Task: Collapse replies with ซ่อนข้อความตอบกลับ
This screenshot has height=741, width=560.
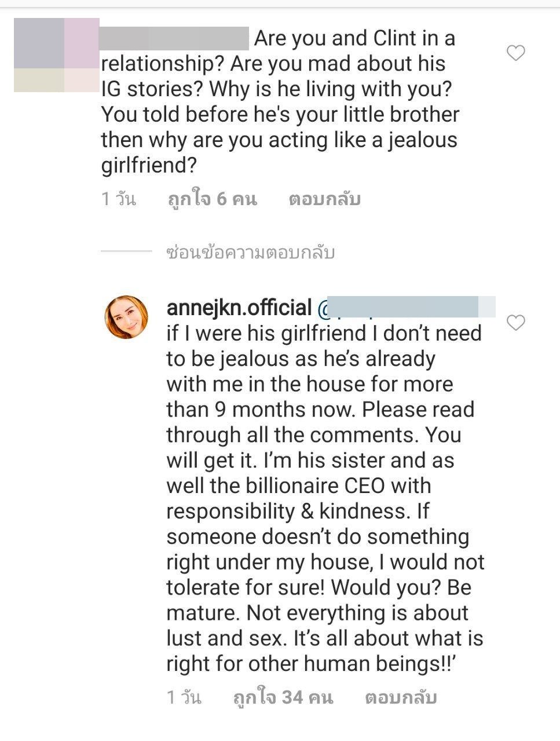Action: point(250,253)
